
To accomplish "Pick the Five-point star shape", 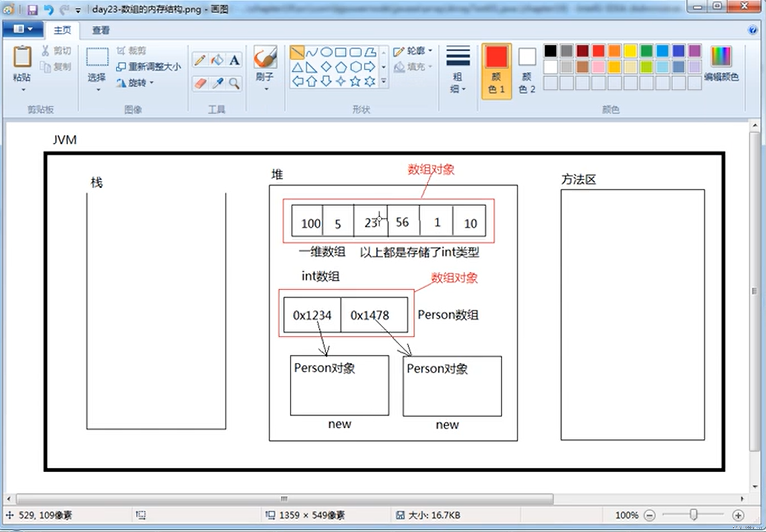I will click(355, 82).
